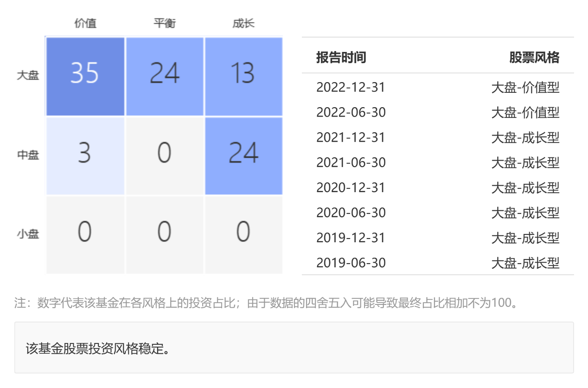Select the 2022-12-31 report date

351,87
